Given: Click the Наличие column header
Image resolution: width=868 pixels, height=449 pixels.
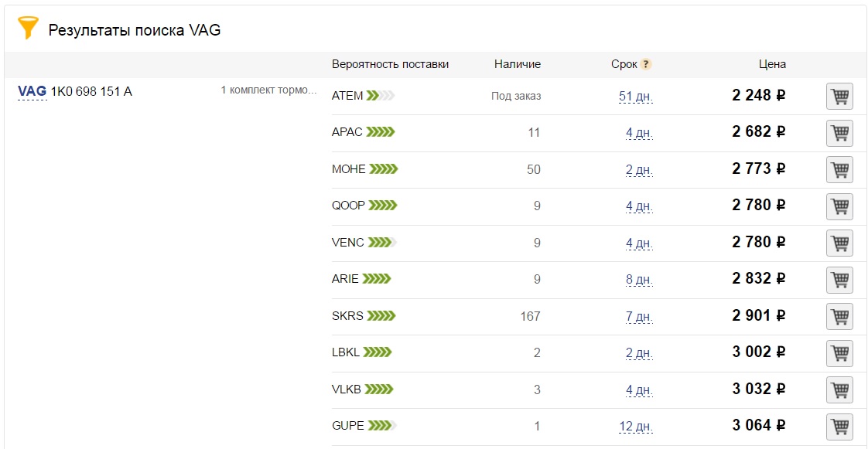Looking at the screenshot, I should 517,64.
